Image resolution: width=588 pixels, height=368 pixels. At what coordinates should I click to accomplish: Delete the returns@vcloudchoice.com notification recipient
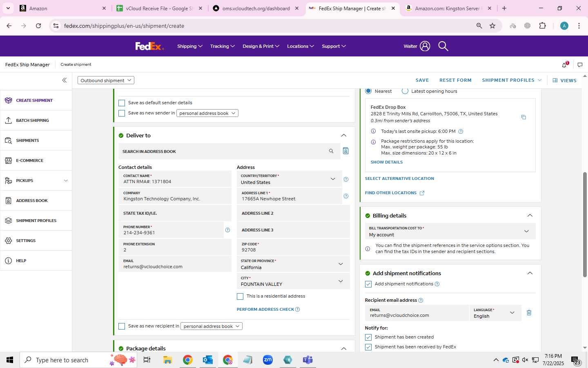click(529, 313)
